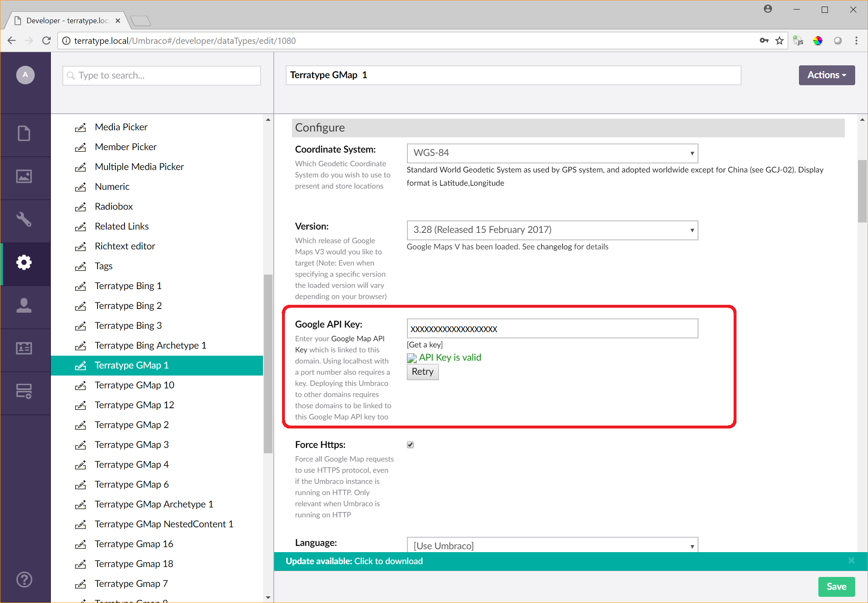Reload the current page
The height and width of the screenshot is (603, 868).
(x=46, y=41)
